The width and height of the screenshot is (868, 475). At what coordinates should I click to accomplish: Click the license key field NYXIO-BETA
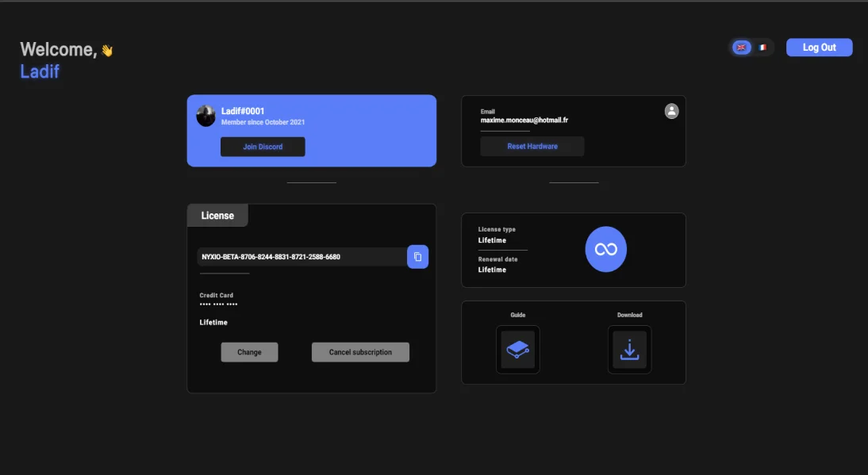(301, 257)
